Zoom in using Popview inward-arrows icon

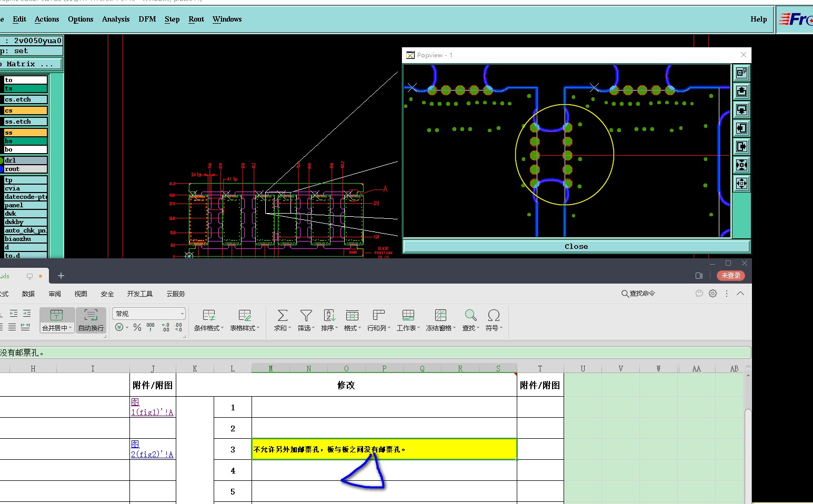pos(741,165)
